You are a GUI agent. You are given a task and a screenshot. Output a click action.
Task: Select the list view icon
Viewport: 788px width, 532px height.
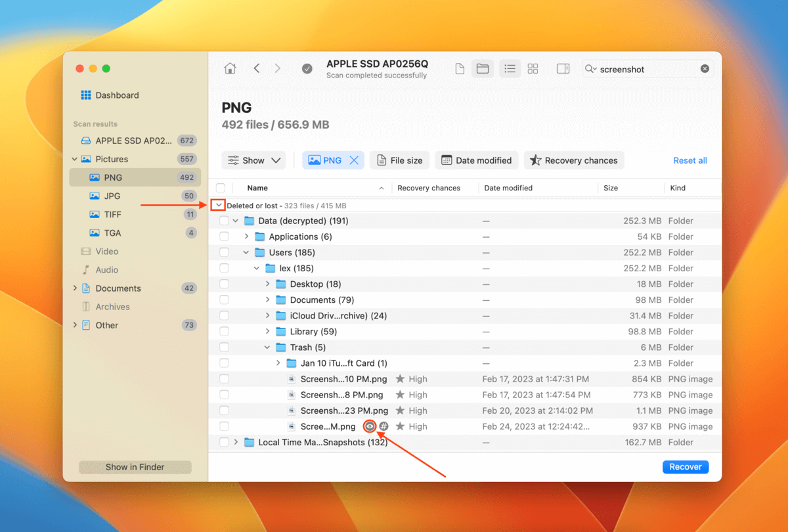point(510,69)
